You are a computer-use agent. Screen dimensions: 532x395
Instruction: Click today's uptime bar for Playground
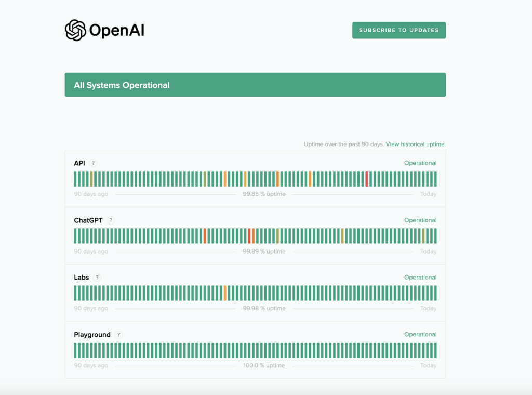coord(436,350)
